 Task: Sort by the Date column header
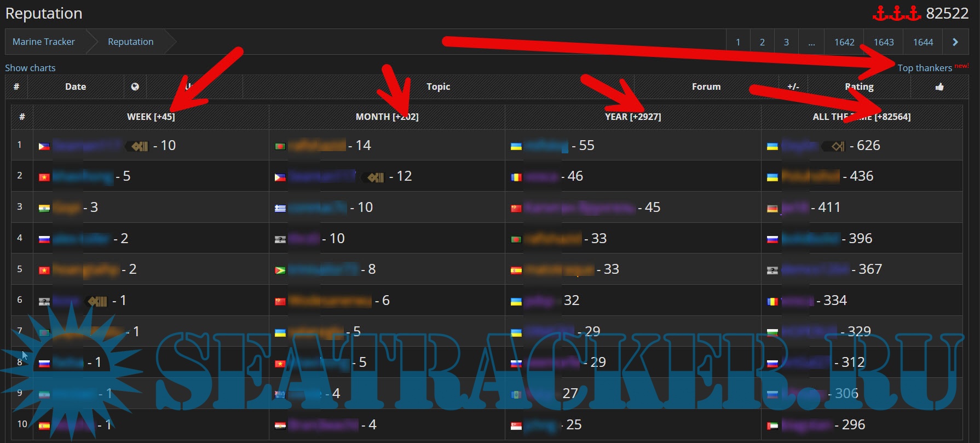click(x=76, y=87)
